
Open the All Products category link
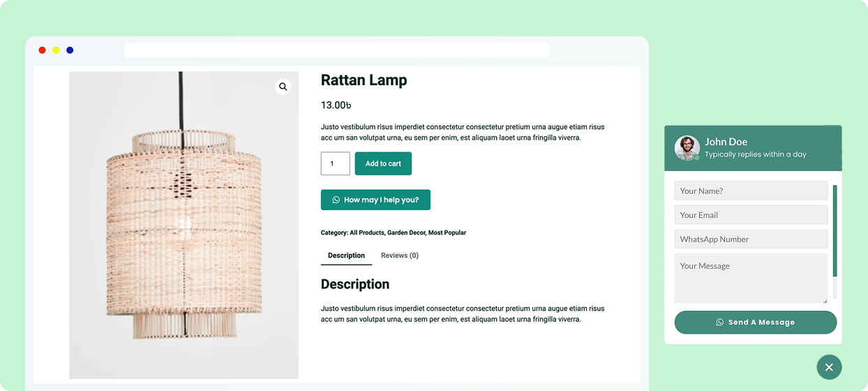pyautogui.click(x=366, y=233)
